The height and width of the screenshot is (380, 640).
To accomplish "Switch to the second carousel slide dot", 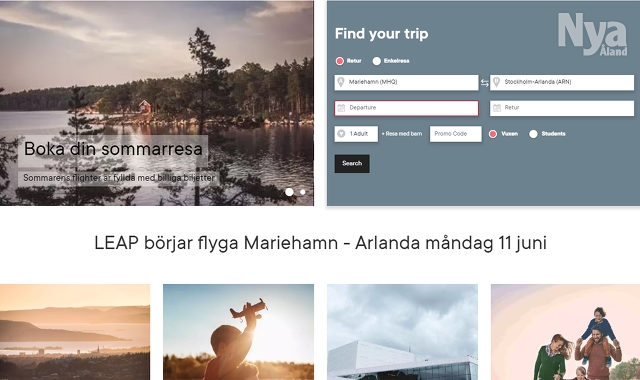I will 302,192.
